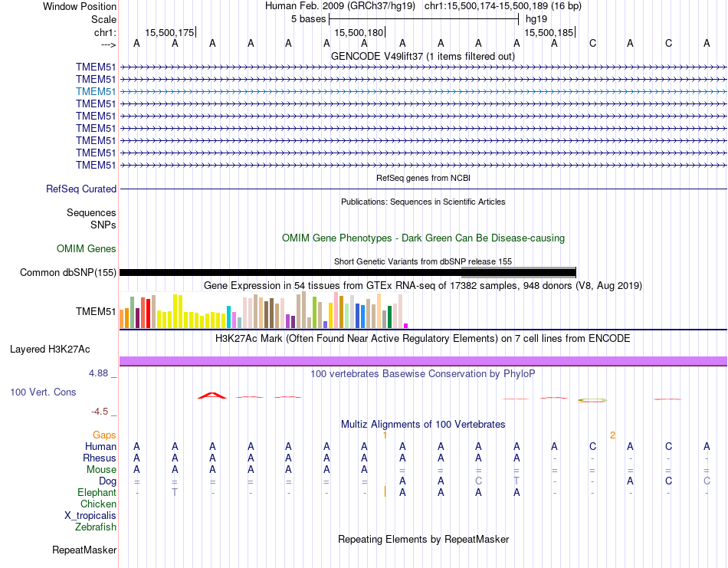Click the SNPs track label
The height and width of the screenshot is (568, 728).
tap(103, 225)
